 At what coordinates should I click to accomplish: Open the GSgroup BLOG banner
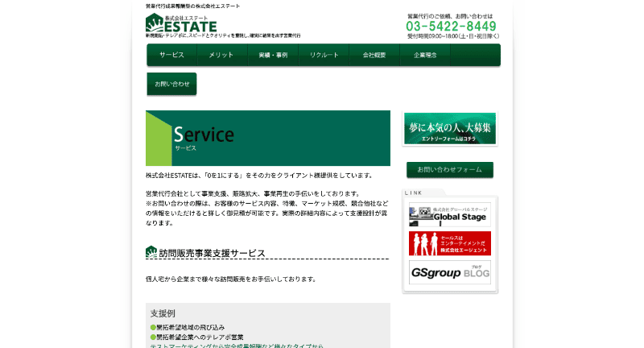[450, 272]
